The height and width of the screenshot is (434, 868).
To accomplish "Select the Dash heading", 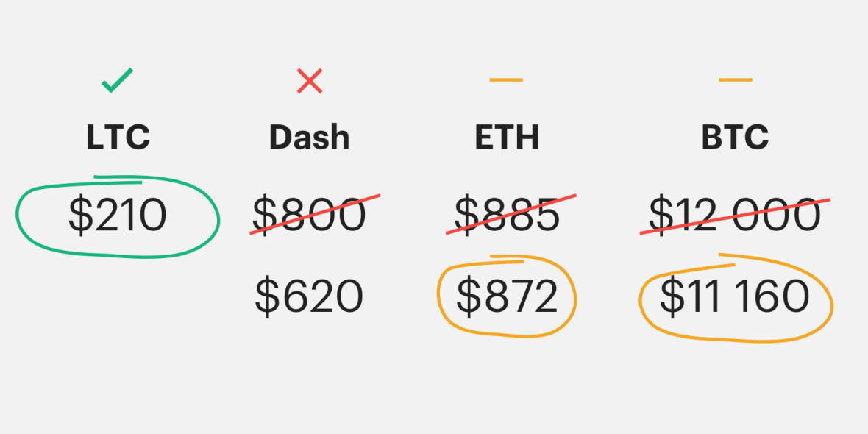I will [x=310, y=138].
